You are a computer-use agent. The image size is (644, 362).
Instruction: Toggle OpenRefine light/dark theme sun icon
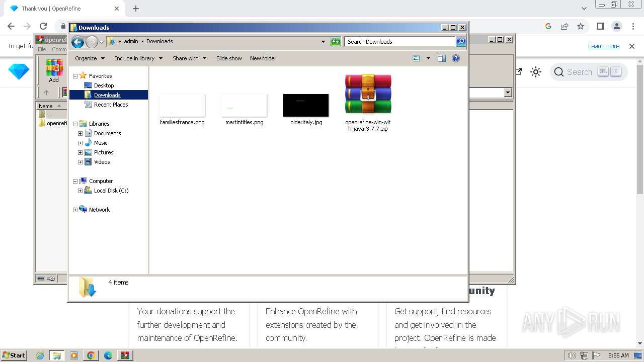[536, 72]
